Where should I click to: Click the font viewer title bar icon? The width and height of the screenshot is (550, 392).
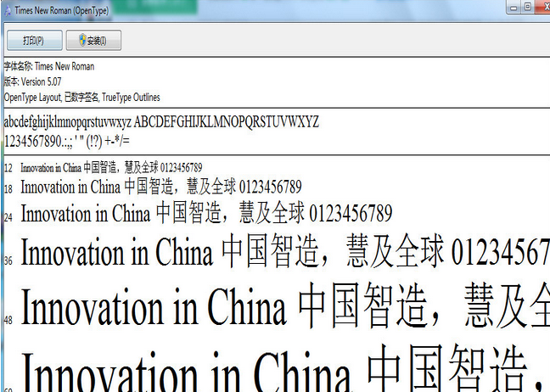(8, 11)
